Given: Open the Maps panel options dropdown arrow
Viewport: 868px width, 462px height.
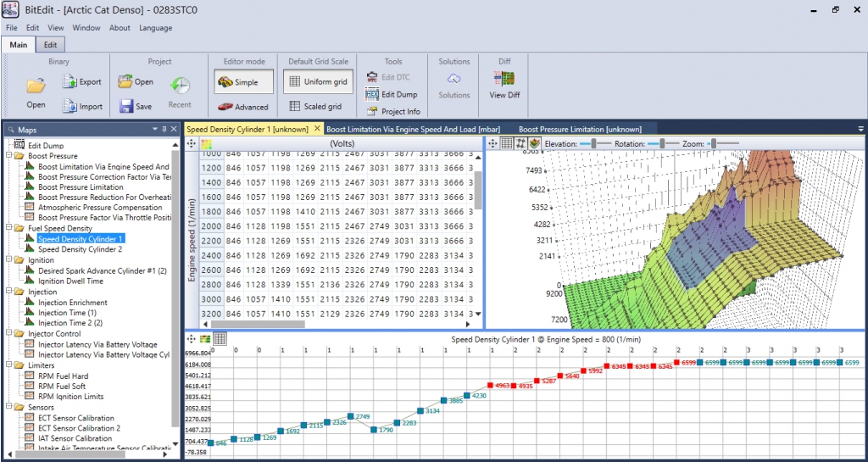Looking at the screenshot, I should 155,129.
